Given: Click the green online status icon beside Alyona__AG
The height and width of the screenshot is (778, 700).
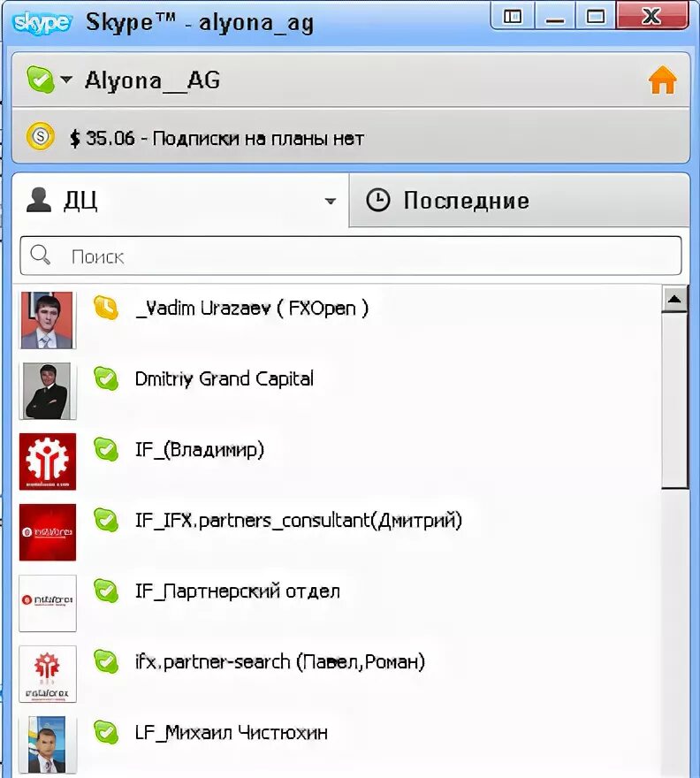Looking at the screenshot, I should (x=40, y=79).
